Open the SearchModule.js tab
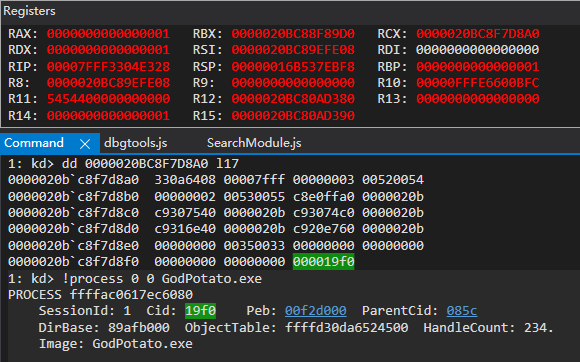This screenshot has height=362, width=580. 254,143
